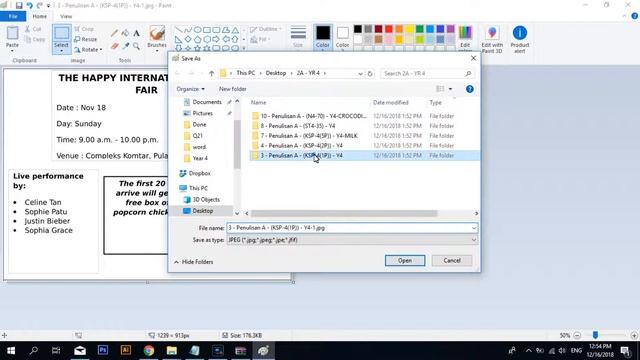Open Chrome from the taskbar
This screenshot has width=640, height=360.
tap(149, 351)
